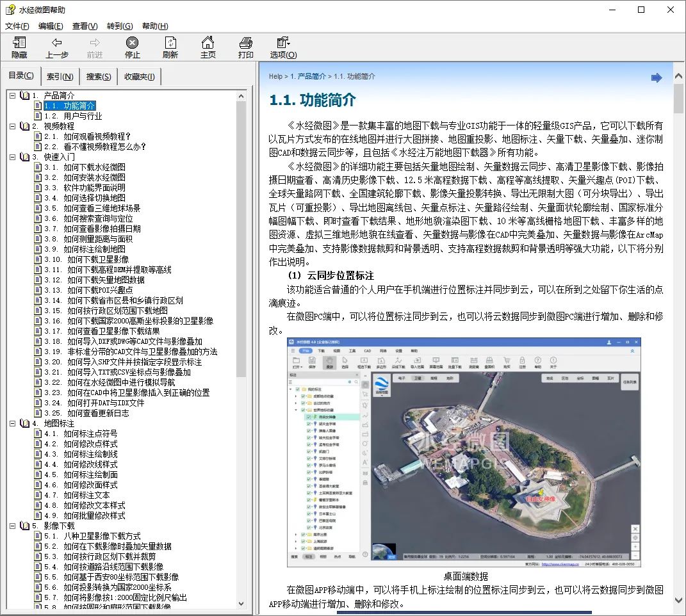Click the page icon beside 2.1. 如何观看视频教程?
Viewport: 686px width, 616px height.
click(38, 136)
